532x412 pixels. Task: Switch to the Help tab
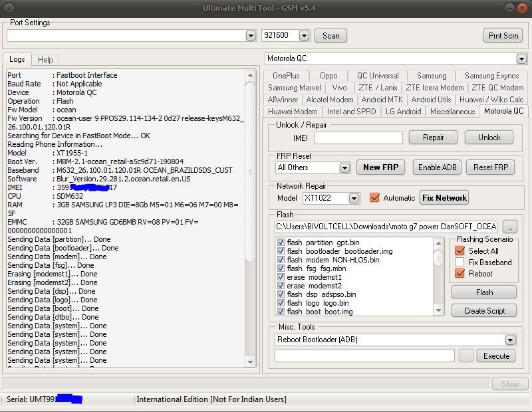(45, 60)
